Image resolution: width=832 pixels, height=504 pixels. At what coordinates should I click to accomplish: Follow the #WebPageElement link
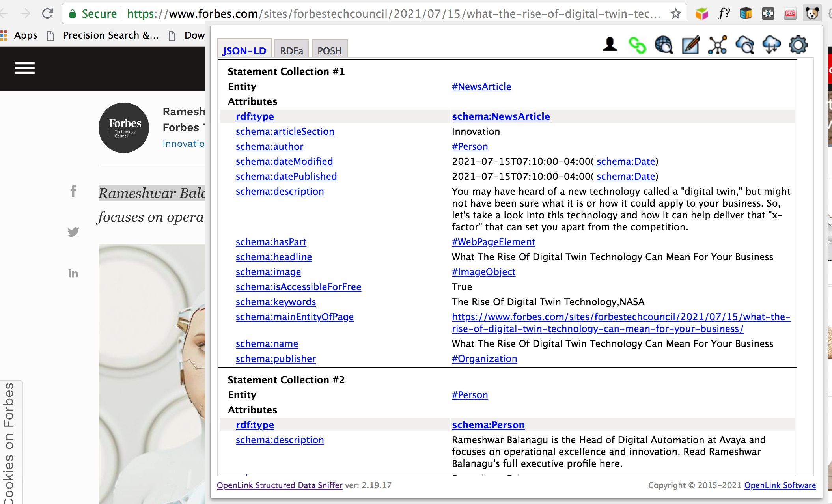point(493,242)
